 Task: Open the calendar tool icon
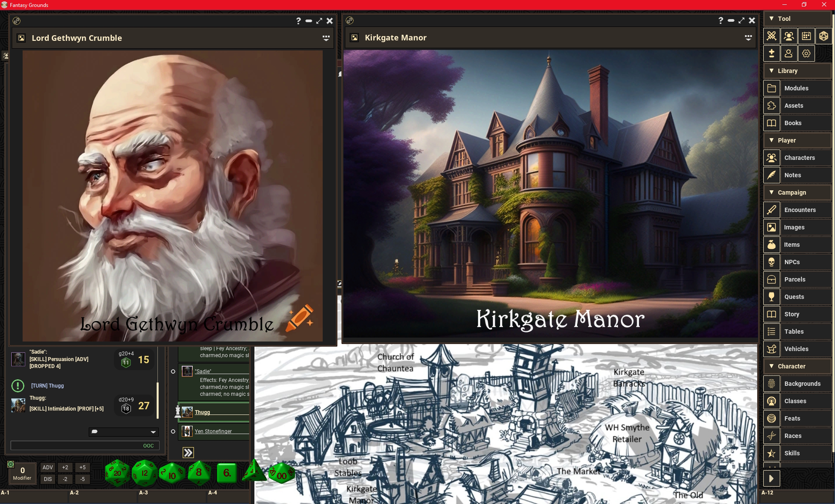[x=806, y=36]
